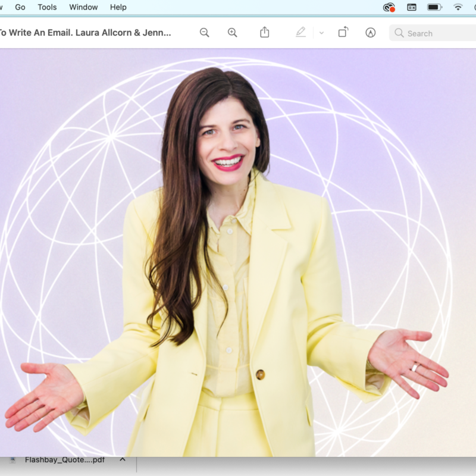
Task: Click the Creative Cloud menu bar icon
Action: pos(389,7)
